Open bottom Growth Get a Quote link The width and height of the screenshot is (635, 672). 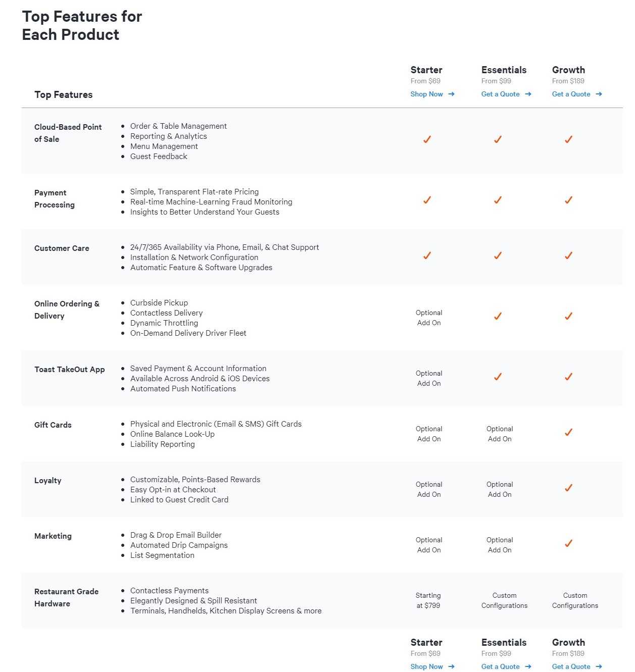(x=571, y=667)
